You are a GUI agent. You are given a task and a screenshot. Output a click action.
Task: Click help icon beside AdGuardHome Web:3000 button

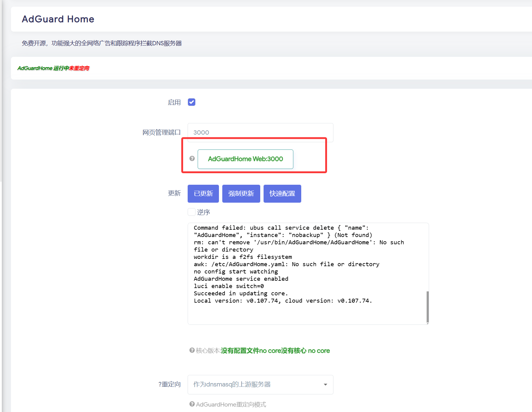[192, 159]
